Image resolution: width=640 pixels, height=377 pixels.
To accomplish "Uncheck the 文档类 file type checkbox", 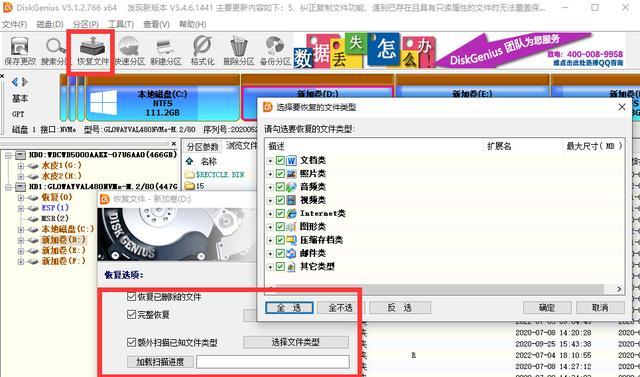I will click(x=280, y=160).
